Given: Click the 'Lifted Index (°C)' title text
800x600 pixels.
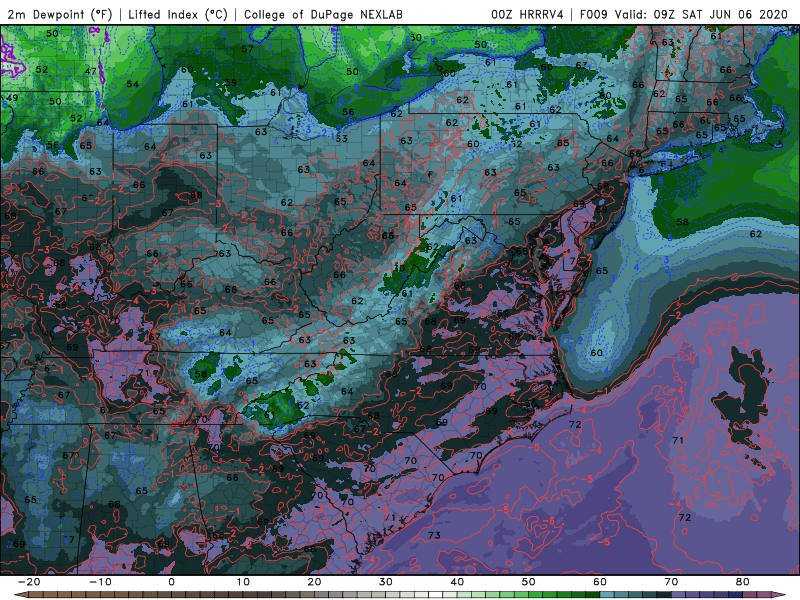Looking at the screenshot, I should [x=178, y=15].
